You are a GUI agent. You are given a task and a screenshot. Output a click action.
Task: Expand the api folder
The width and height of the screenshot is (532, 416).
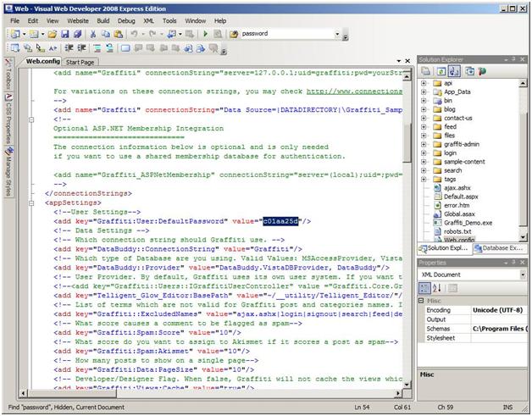click(424, 83)
